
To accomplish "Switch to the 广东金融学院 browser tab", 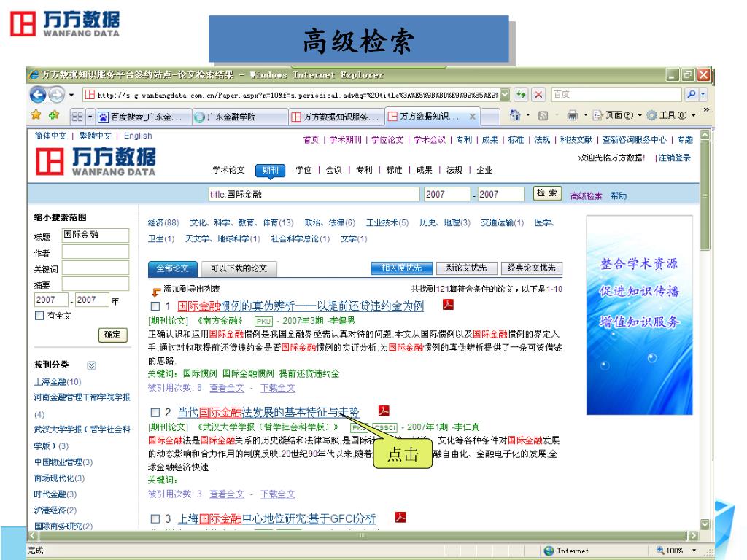I will click(x=241, y=117).
